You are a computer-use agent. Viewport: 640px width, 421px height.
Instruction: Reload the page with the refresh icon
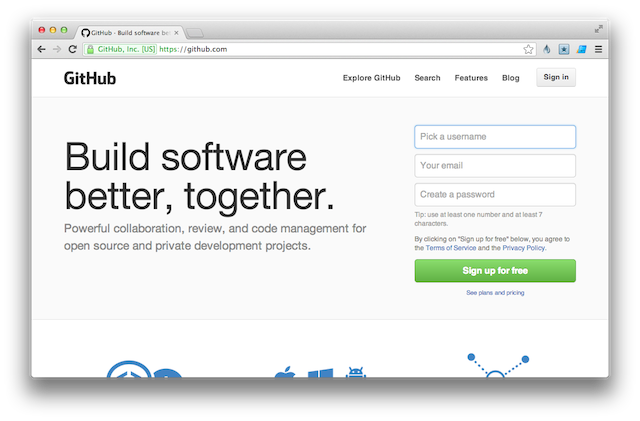72,49
